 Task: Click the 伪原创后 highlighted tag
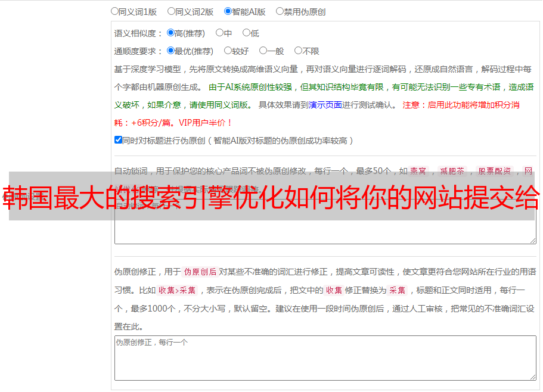(200, 272)
